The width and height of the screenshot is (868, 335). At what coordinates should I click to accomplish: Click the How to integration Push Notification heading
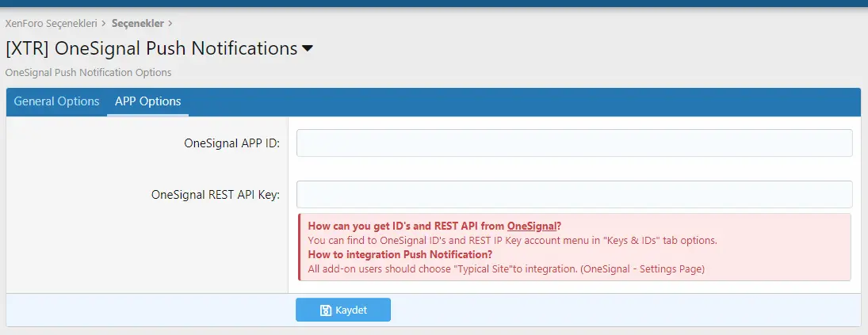pyautogui.click(x=400, y=255)
